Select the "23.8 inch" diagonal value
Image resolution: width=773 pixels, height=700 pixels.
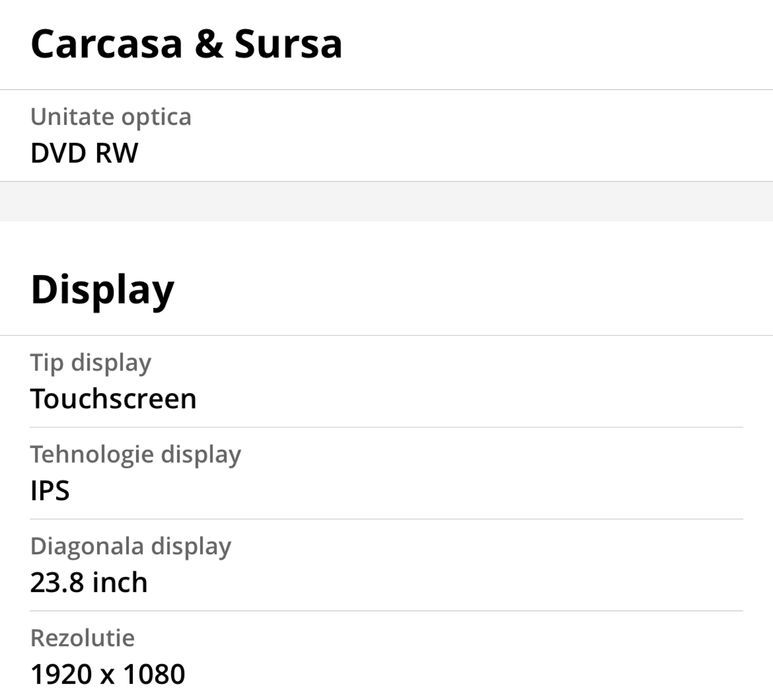pyautogui.click(x=89, y=582)
